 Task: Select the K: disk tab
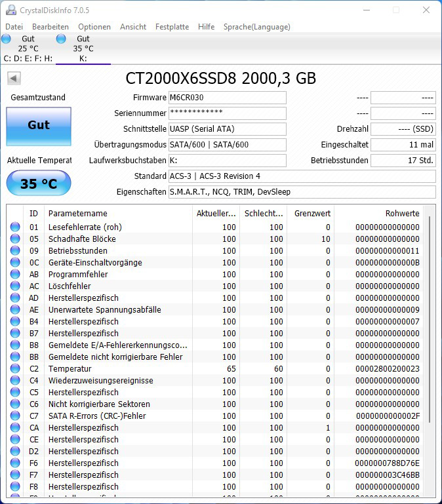point(83,48)
